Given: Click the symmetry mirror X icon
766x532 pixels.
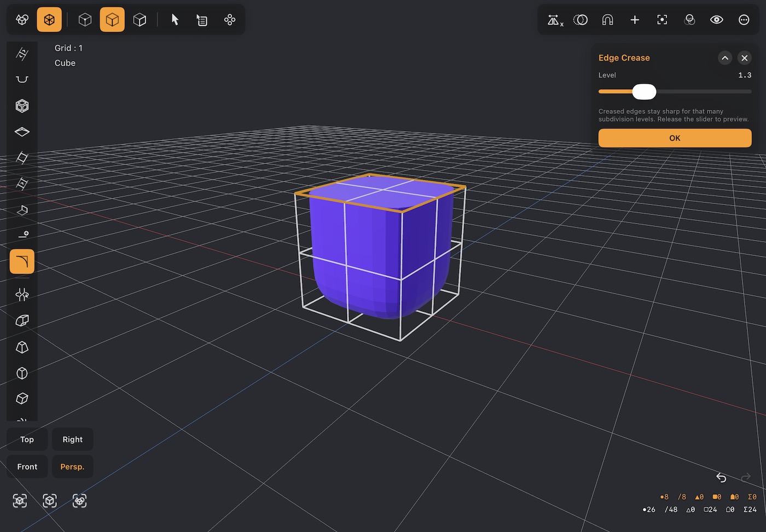Looking at the screenshot, I should 555,20.
